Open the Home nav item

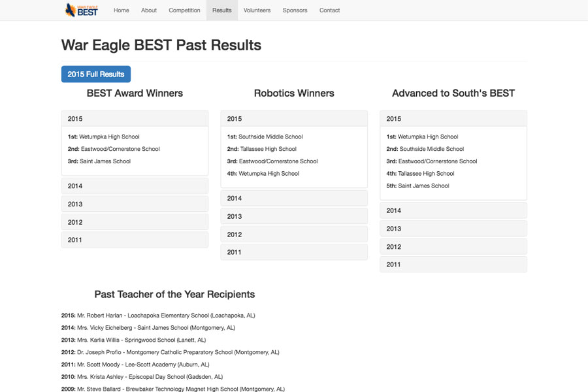click(x=121, y=10)
